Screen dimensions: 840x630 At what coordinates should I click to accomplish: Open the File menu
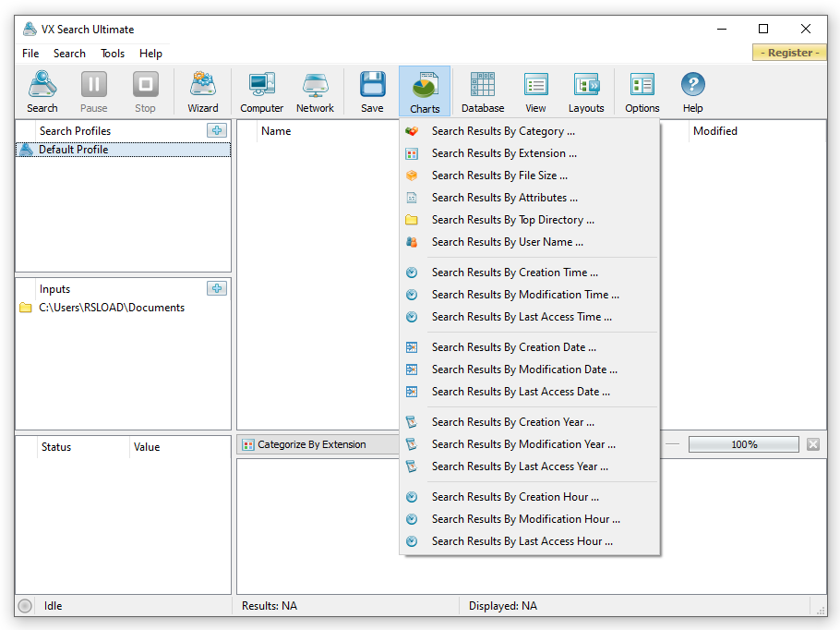pyautogui.click(x=30, y=54)
